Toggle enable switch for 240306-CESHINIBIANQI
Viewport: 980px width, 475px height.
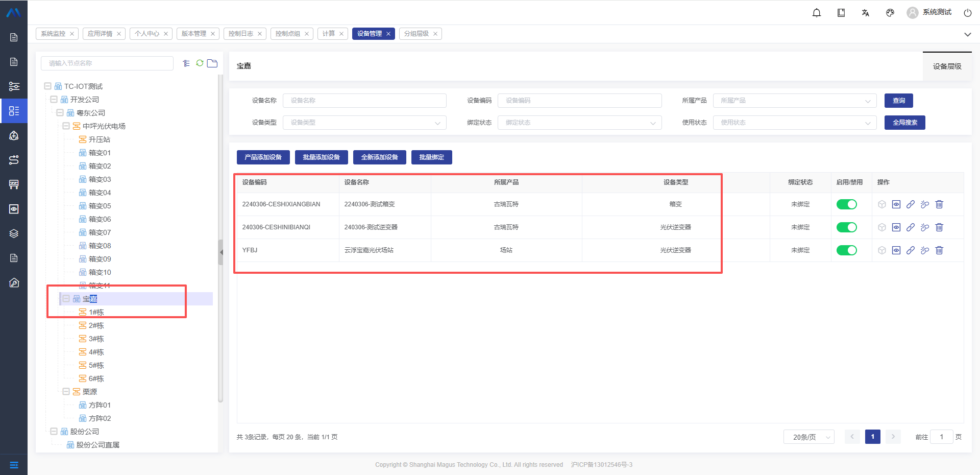(x=846, y=227)
